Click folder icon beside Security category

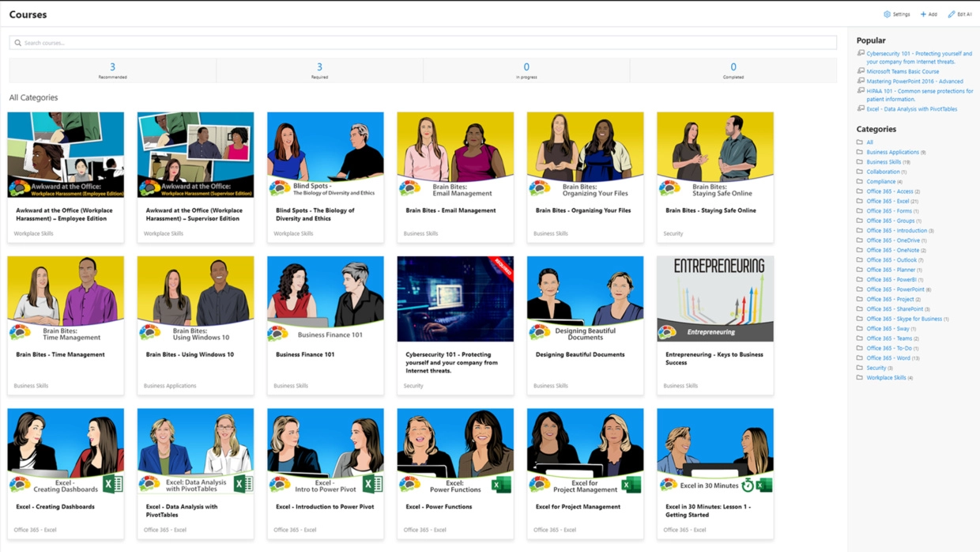(x=860, y=368)
